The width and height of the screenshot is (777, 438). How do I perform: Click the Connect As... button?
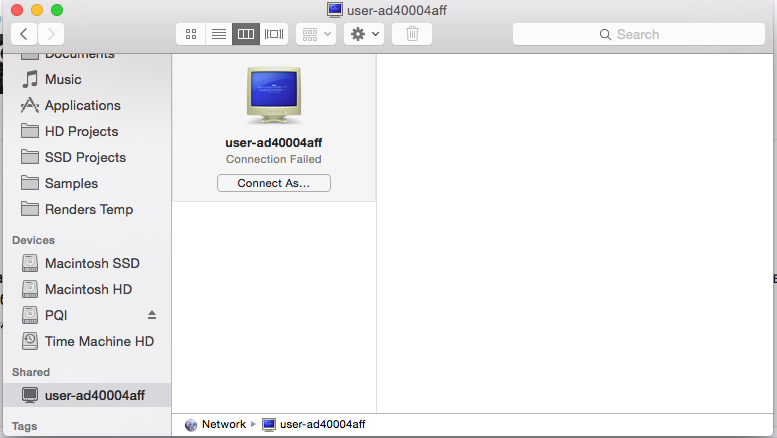point(274,183)
